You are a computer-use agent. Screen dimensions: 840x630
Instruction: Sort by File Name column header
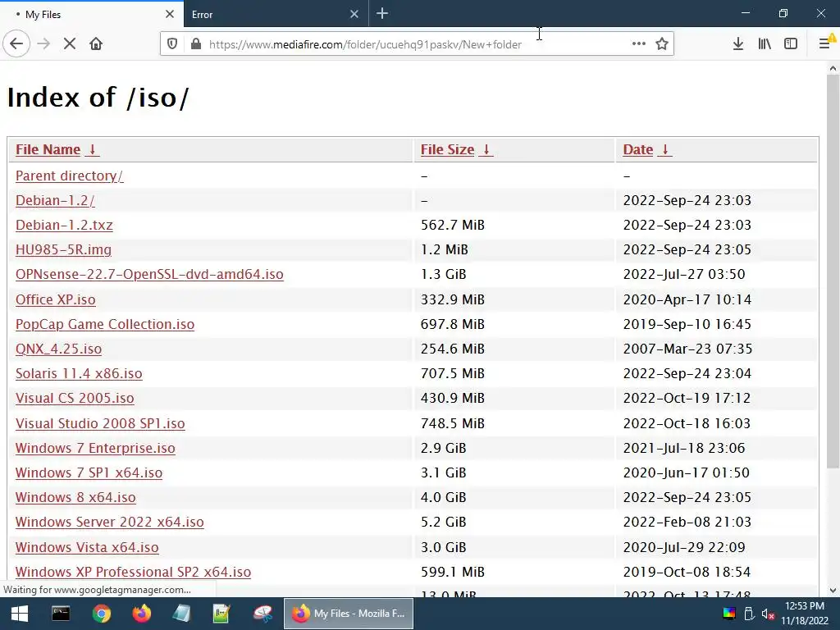pyautogui.click(x=48, y=149)
